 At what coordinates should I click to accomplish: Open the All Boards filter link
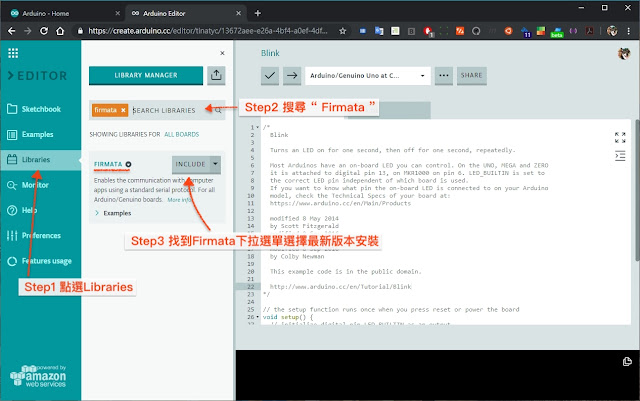tap(182, 134)
